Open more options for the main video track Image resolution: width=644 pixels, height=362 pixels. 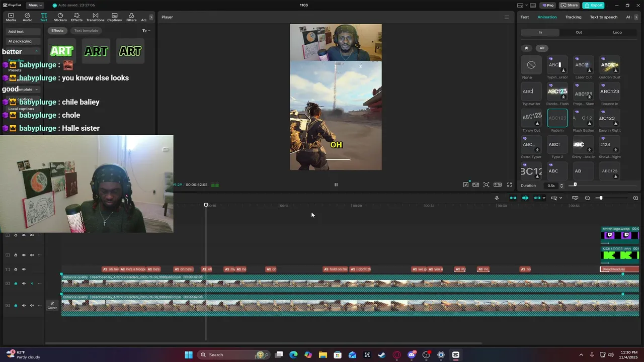(40, 306)
